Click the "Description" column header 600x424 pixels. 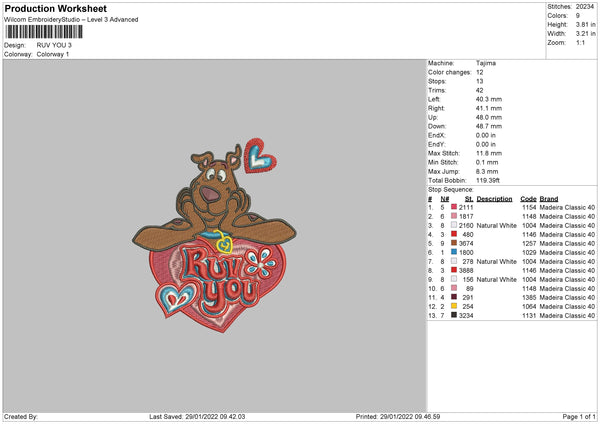494,199
